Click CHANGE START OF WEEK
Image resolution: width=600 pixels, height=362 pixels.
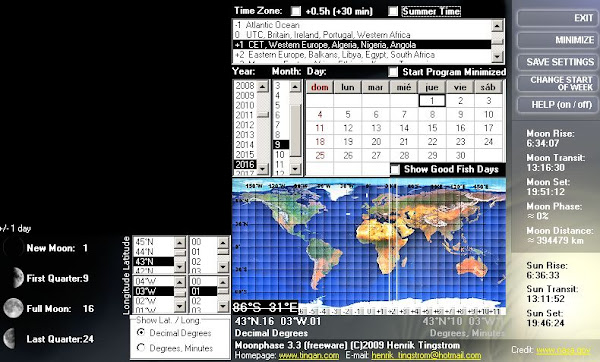(x=557, y=83)
